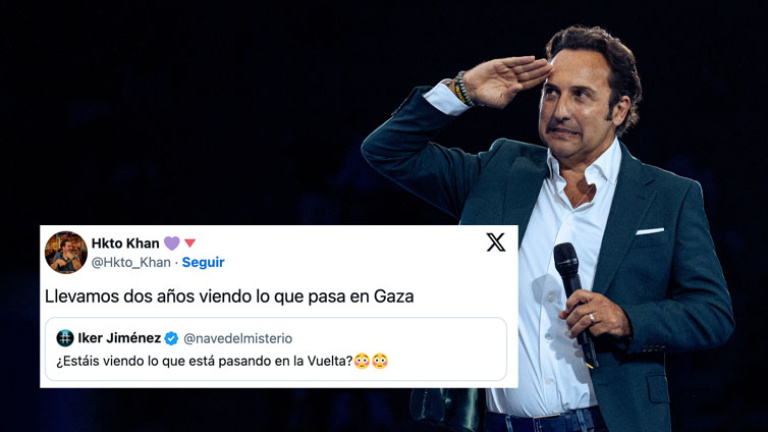Click the beaded bracelet on the wrist
The image size is (768, 432).
[x=462, y=89]
